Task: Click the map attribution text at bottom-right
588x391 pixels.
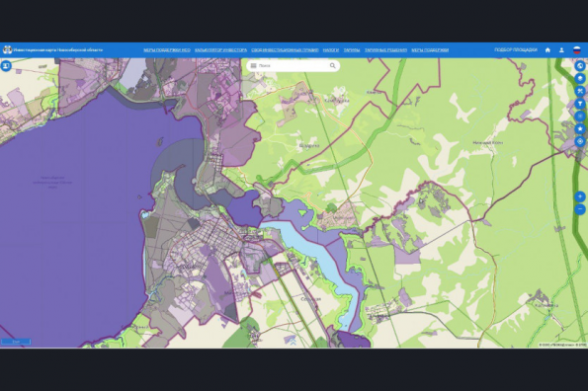Action: coord(562,345)
